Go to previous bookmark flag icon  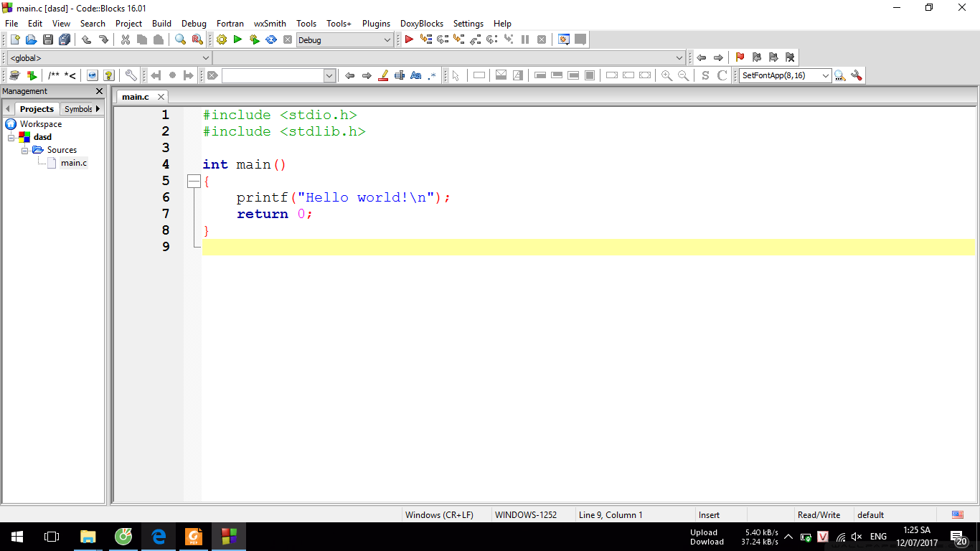tap(756, 57)
